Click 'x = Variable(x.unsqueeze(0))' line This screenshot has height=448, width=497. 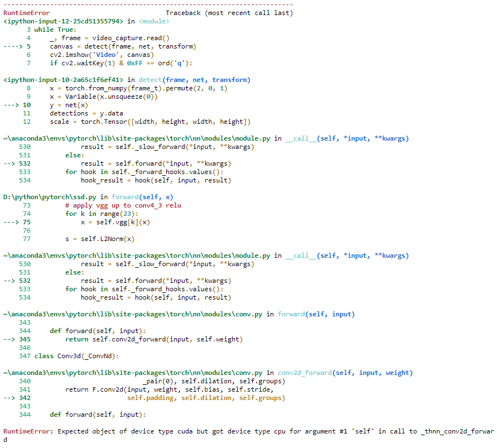click(x=104, y=97)
